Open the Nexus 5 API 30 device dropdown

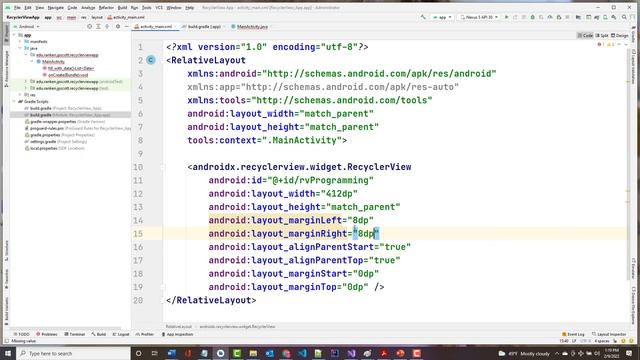479,17
